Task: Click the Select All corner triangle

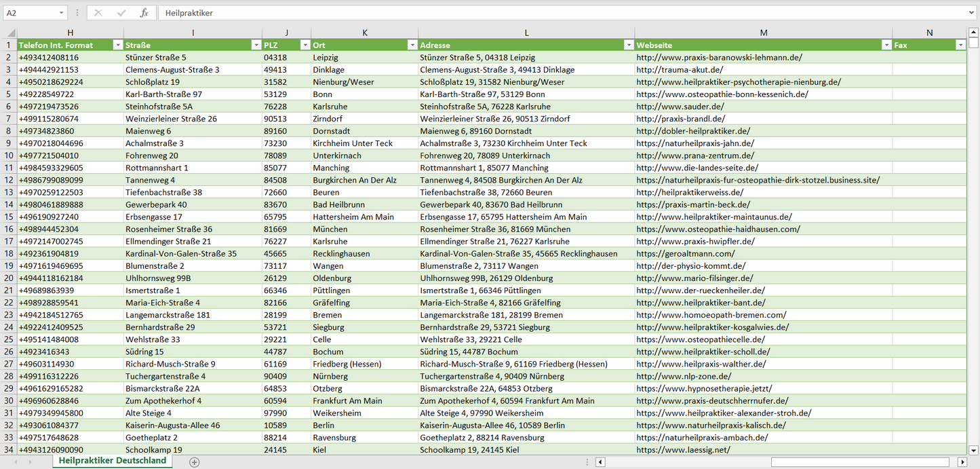Action: click(x=11, y=33)
